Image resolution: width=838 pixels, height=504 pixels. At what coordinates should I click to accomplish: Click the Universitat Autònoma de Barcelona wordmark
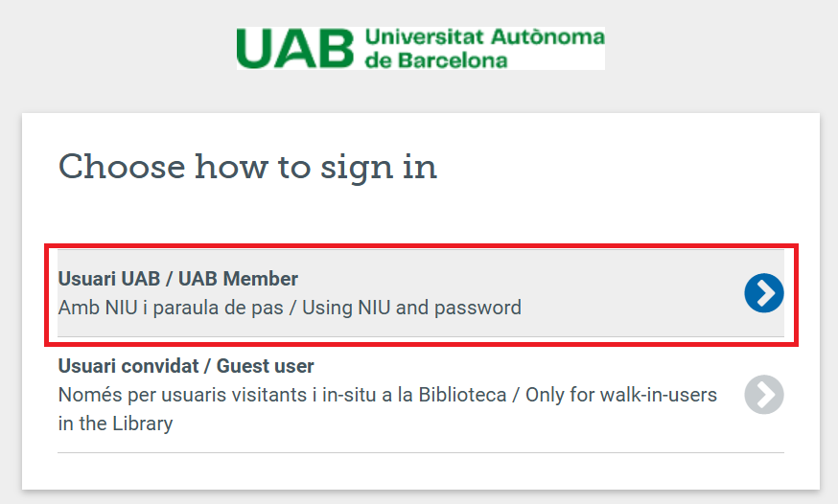tap(485, 48)
